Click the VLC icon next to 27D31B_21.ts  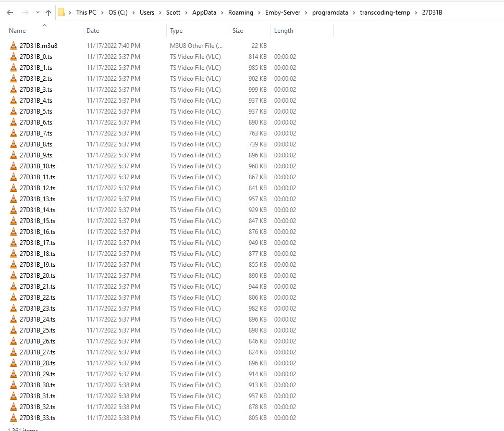click(13, 286)
